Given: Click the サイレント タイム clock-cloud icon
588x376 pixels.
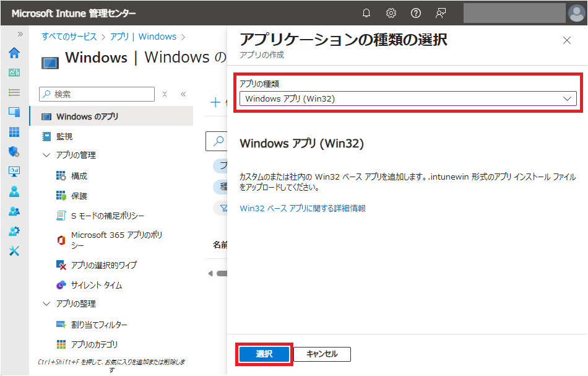Looking at the screenshot, I should click(61, 285).
